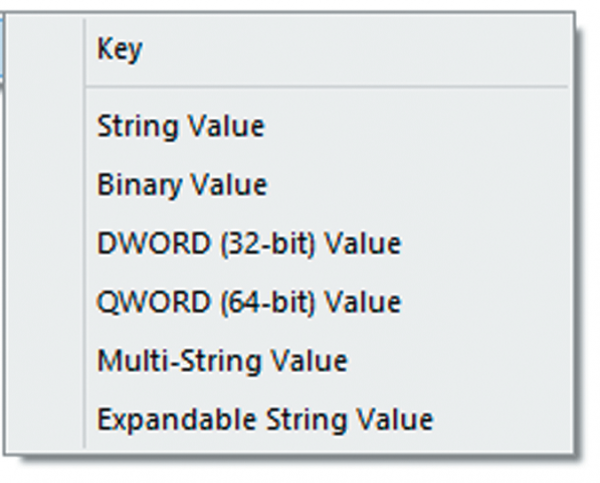Choose QWORD (64-bit) Value option

[x=248, y=301]
